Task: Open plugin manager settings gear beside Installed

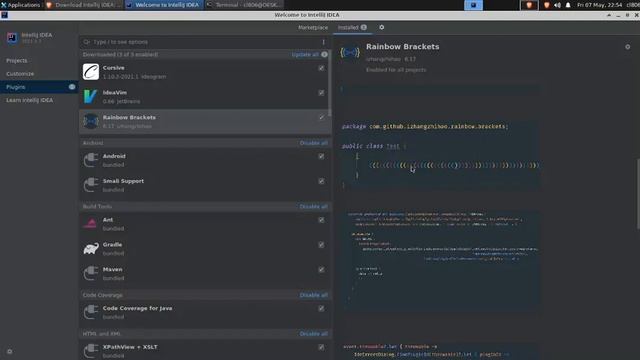Action: coord(382,27)
